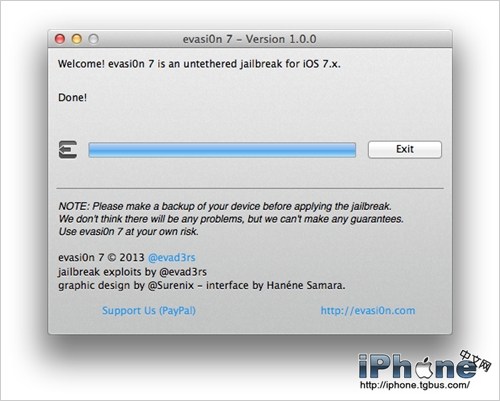Screen dimensions: 500x401
Task: Click the blue jailbreak progress bar
Action: click(222, 150)
